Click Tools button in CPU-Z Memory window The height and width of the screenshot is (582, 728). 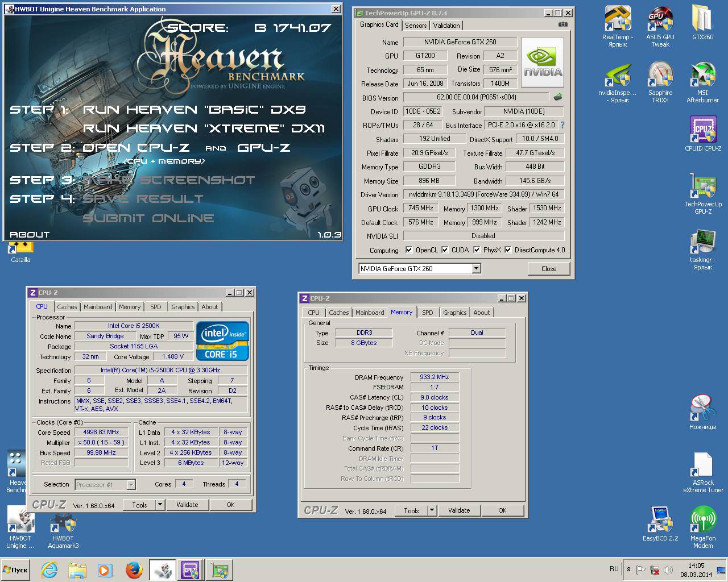click(411, 510)
